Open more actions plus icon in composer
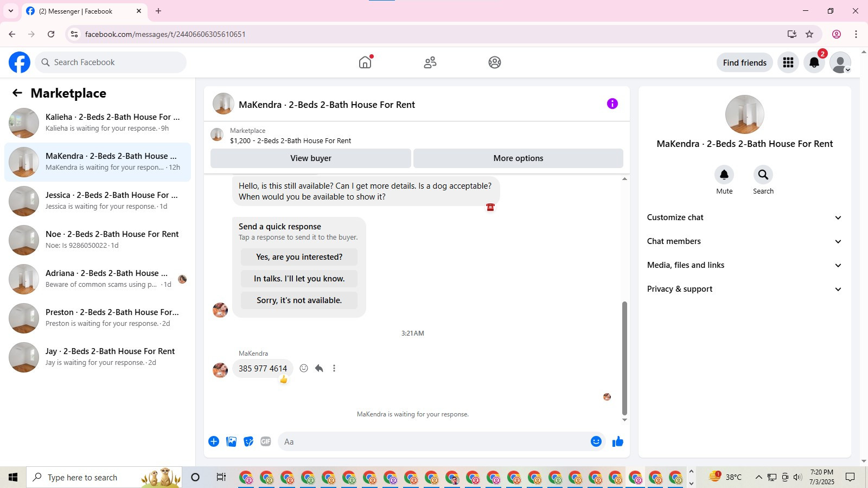This screenshot has height=488, width=868. click(x=214, y=441)
